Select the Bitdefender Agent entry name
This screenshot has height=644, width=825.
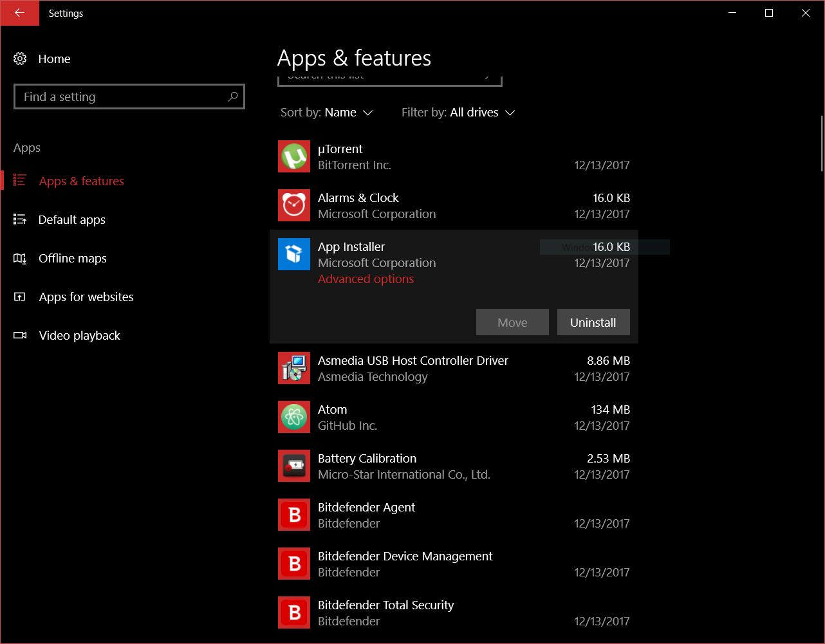pos(367,508)
